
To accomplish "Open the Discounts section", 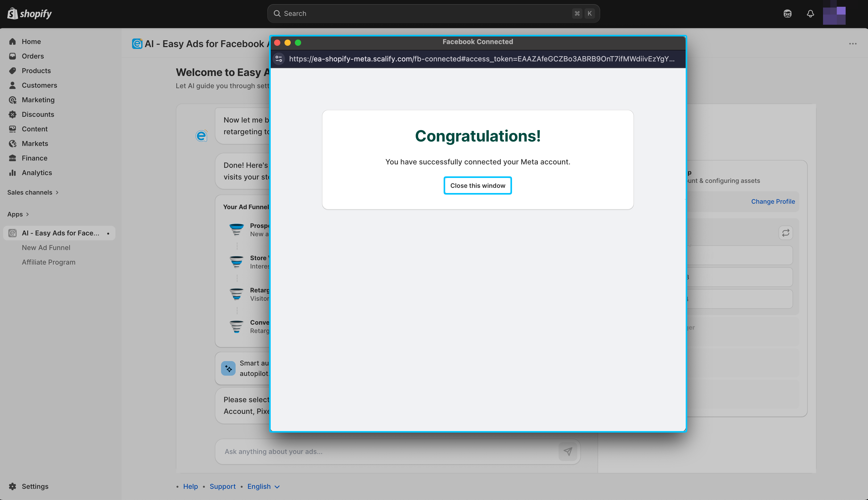I will (38, 114).
